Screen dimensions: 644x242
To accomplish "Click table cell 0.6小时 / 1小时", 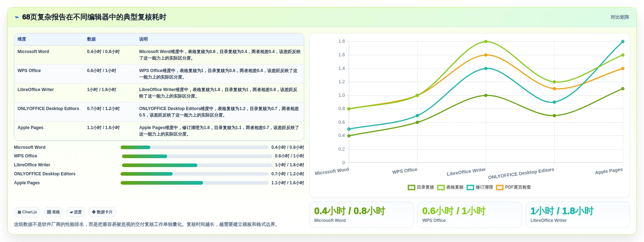I will tap(102, 71).
